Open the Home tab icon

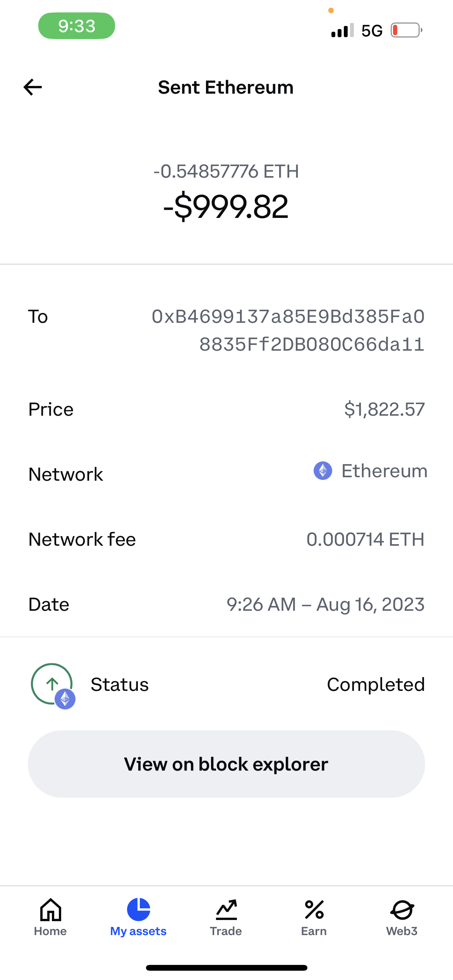pos(51,910)
